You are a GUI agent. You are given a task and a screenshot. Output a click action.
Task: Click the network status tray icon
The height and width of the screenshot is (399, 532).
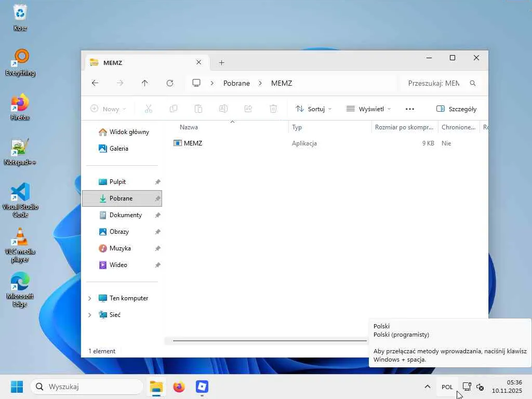click(467, 387)
